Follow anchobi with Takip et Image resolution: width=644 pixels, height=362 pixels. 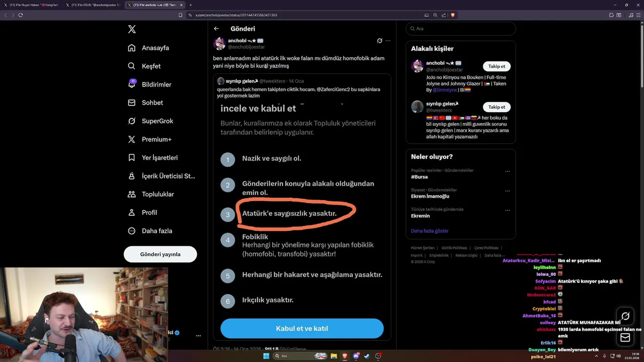pos(497,66)
